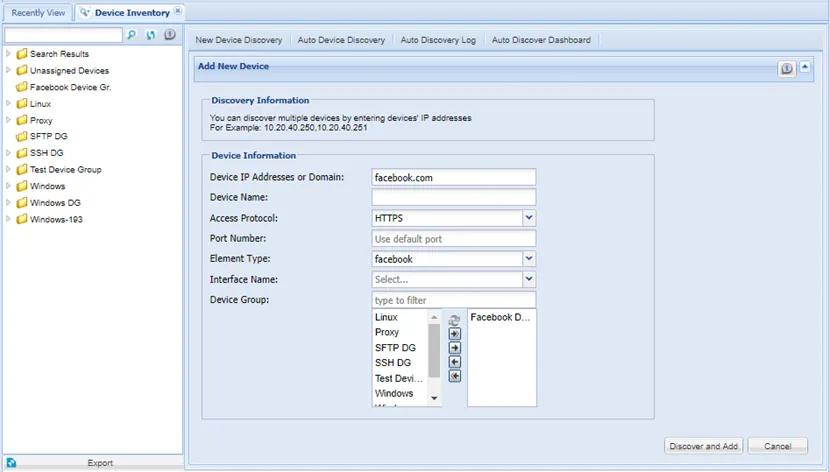Click the reload icon above the transfer arrows
This screenshot has width=830, height=472.
click(454, 320)
